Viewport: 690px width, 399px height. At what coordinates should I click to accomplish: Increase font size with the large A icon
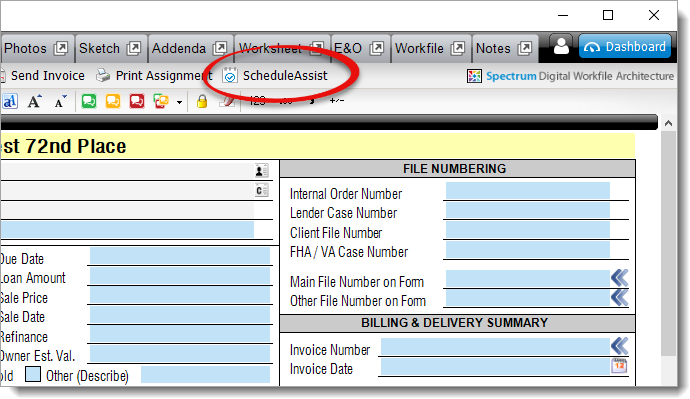[x=35, y=101]
